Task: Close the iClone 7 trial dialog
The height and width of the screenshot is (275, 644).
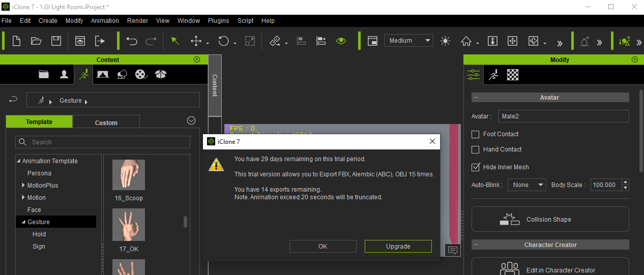Action: pos(432,142)
